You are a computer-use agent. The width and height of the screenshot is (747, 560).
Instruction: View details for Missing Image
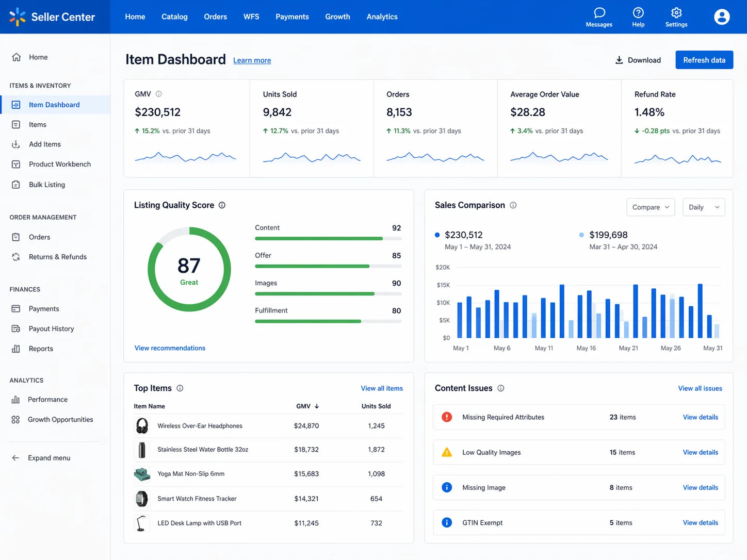coord(701,487)
